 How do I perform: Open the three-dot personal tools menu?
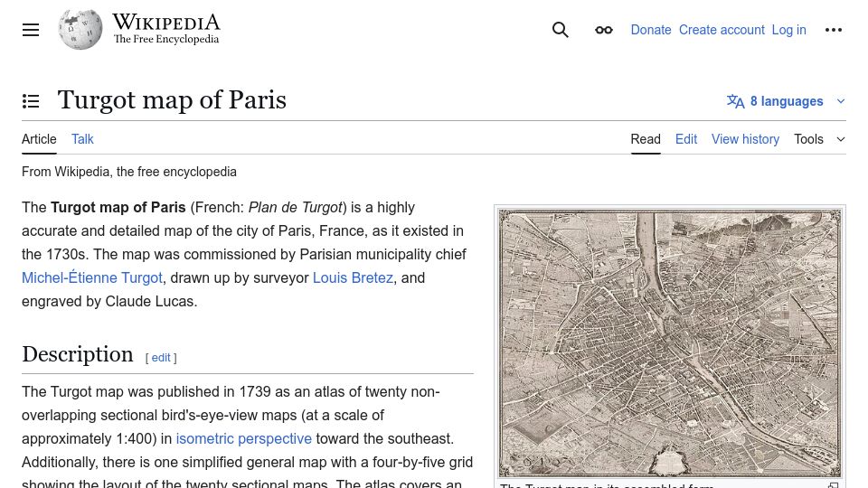click(x=833, y=30)
